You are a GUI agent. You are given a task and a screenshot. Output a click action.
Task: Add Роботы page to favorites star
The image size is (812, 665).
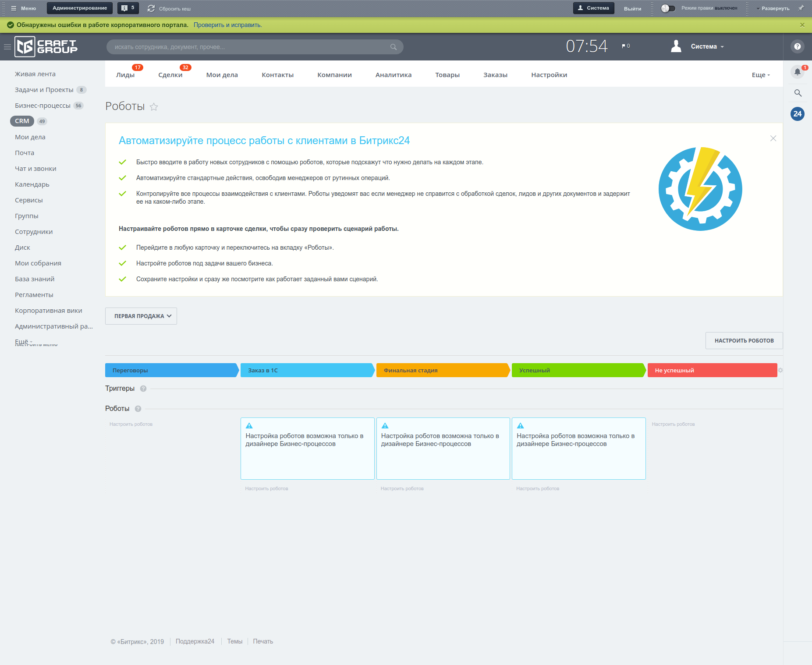[x=154, y=107]
